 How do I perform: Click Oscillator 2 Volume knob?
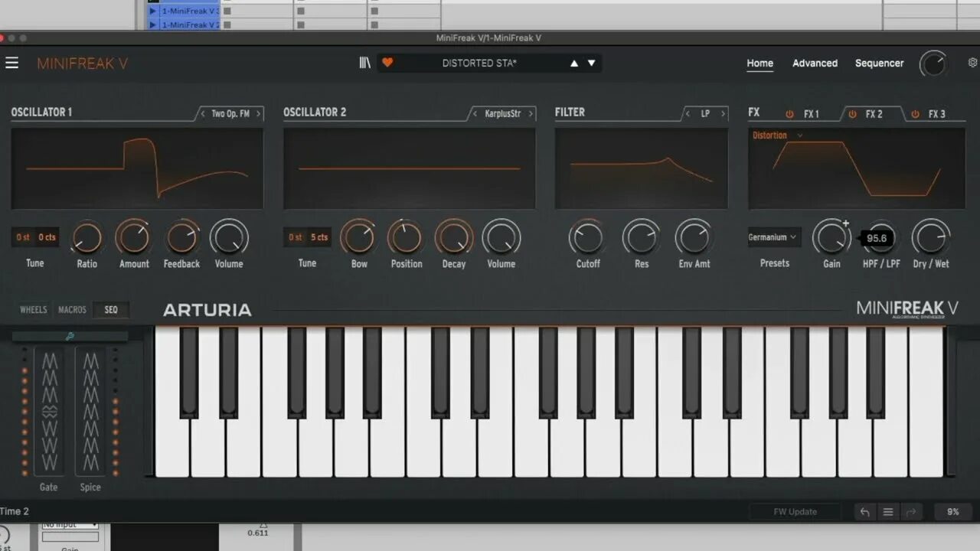501,237
